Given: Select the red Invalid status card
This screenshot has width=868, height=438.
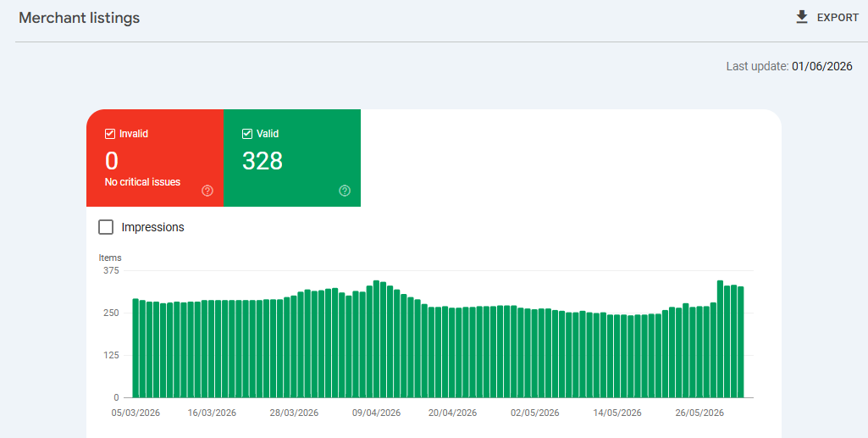Looking at the screenshot, I should click(x=155, y=158).
